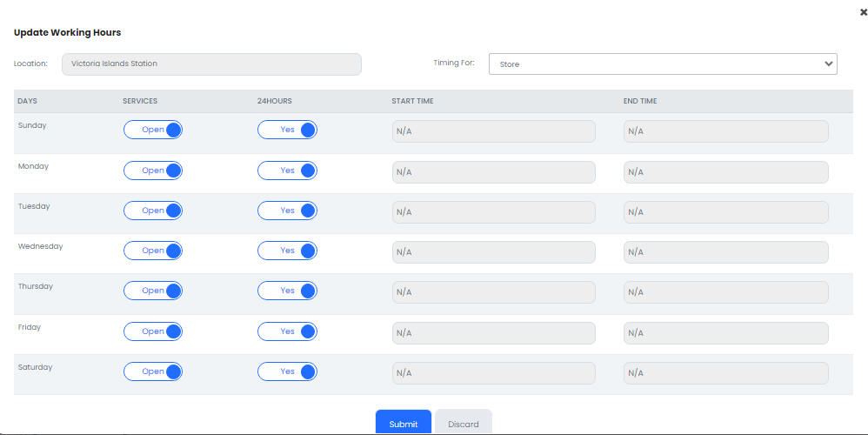Click the Sunday row label
The image size is (868, 435).
click(x=32, y=125)
